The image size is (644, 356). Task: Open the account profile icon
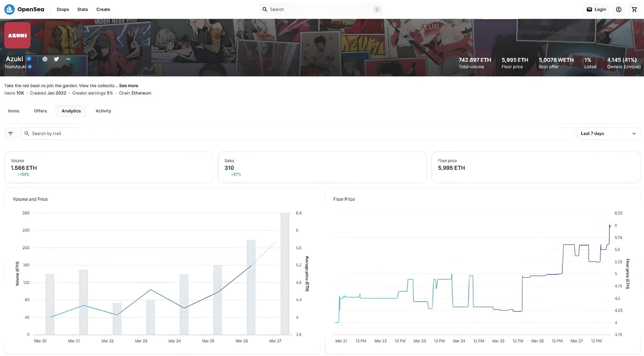[x=619, y=9]
